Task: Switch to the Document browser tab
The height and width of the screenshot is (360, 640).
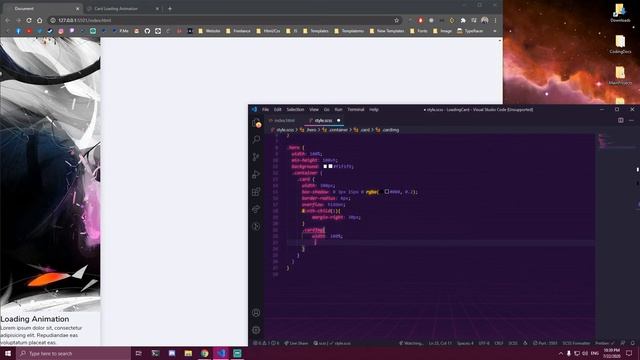Action: 42,9
